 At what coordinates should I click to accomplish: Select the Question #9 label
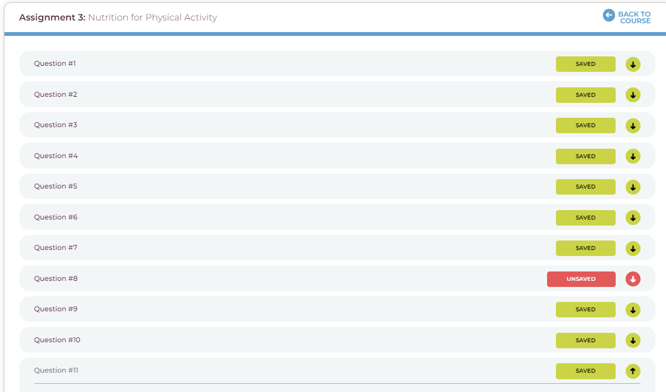tap(56, 309)
